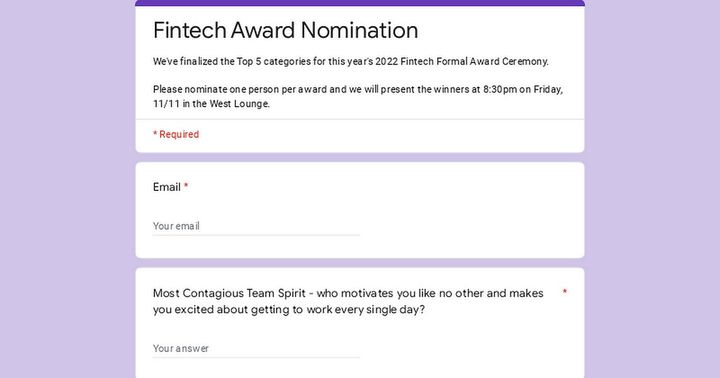Click the "Email" question label
The image size is (720, 378).
(167, 187)
